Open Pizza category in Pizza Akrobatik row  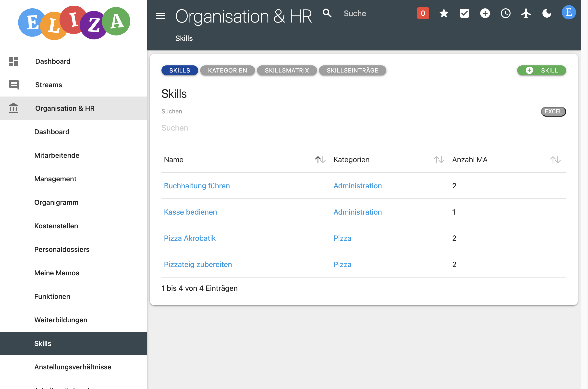[342, 238]
